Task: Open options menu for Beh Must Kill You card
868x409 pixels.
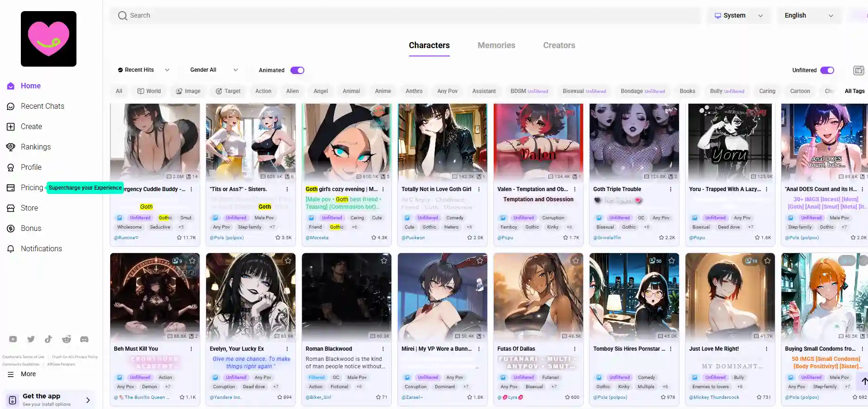Action: click(x=191, y=349)
